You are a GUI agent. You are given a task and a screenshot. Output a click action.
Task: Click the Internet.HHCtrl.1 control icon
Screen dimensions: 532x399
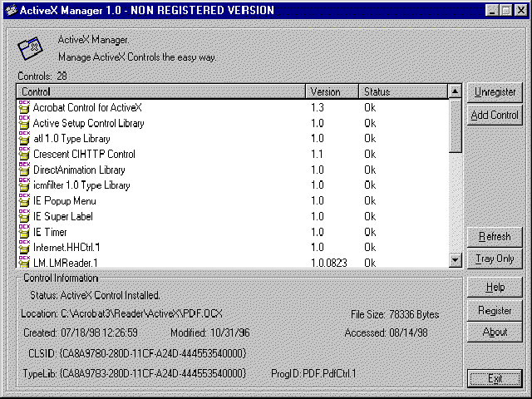[23, 248]
